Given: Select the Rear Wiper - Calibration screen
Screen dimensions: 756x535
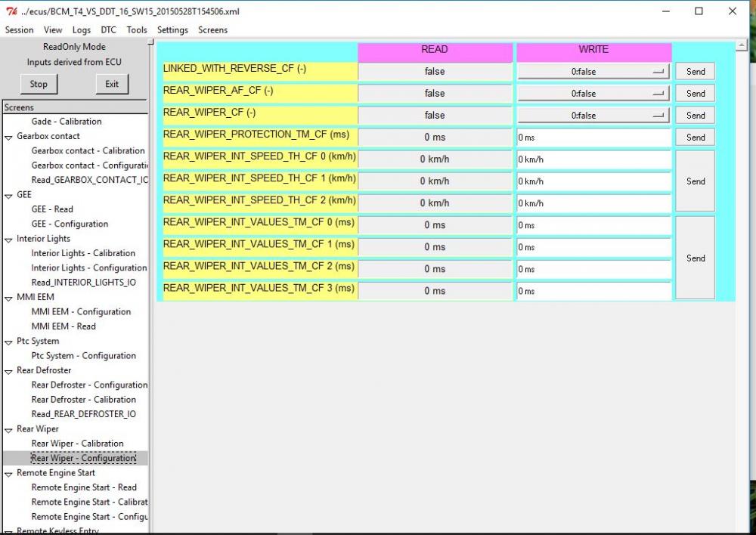Looking at the screenshot, I should click(77, 444).
